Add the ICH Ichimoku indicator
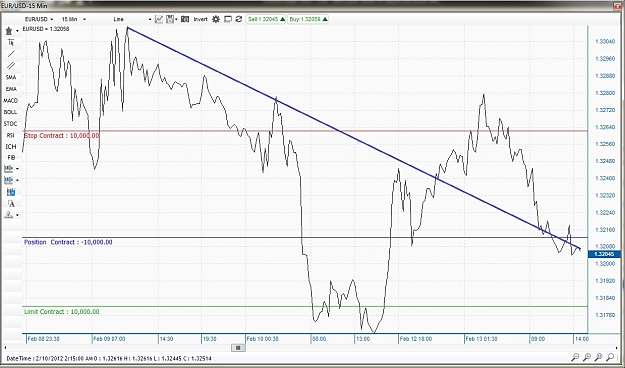Screen dimensions: 625x368 click(x=11, y=146)
